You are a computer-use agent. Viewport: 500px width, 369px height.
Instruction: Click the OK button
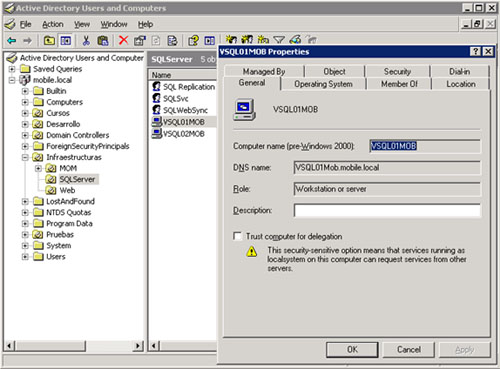[352, 349]
